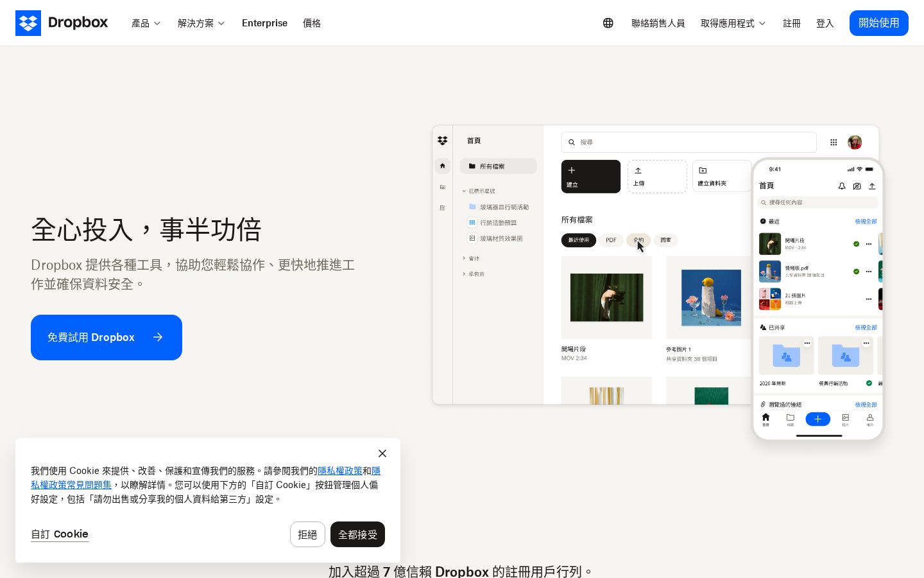The image size is (924, 578).
Task: Click the 登入 login link
Action: [825, 23]
